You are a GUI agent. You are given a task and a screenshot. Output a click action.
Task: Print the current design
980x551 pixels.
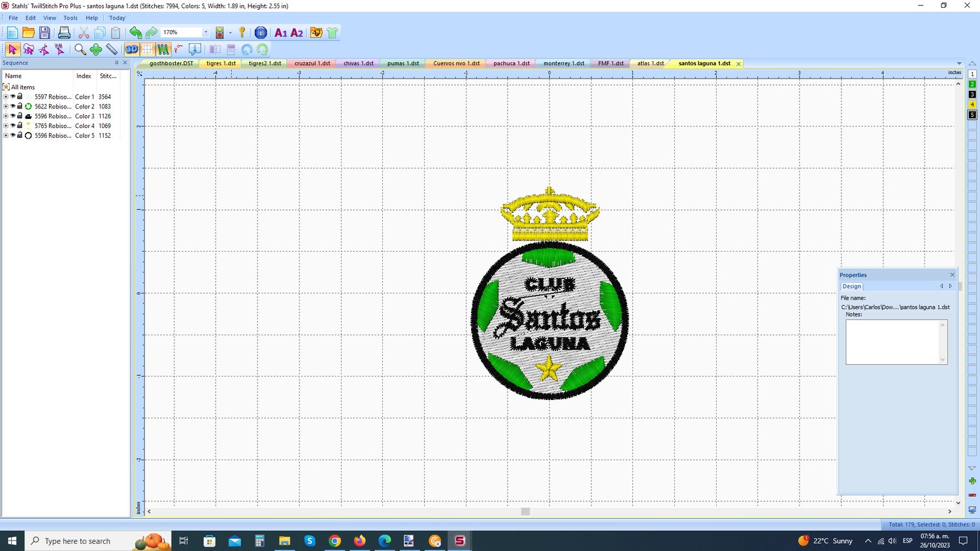pyautogui.click(x=64, y=33)
